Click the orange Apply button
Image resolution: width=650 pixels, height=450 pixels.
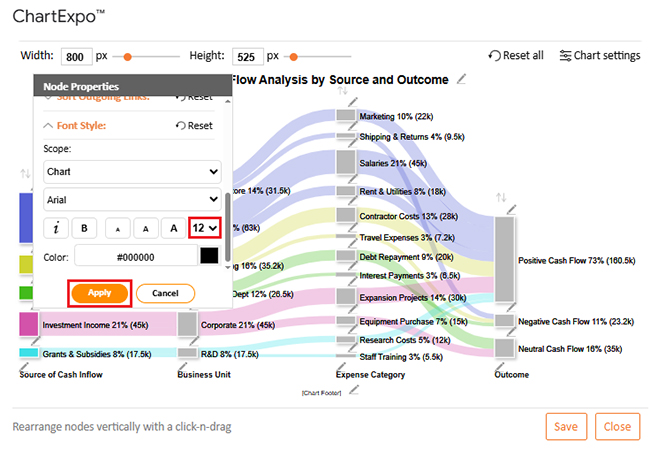click(99, 293)
